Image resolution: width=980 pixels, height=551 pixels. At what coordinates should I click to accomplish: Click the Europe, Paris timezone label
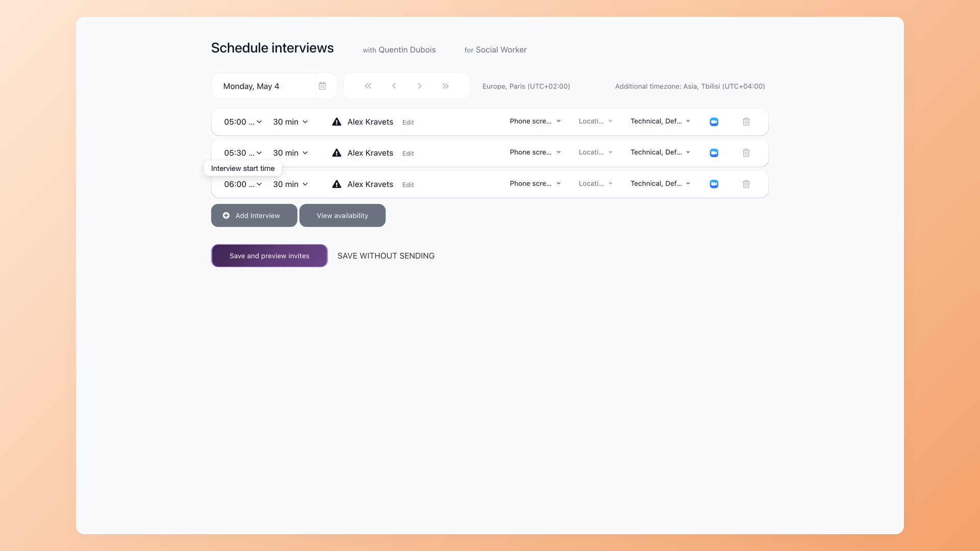click(x=526, y=86)
